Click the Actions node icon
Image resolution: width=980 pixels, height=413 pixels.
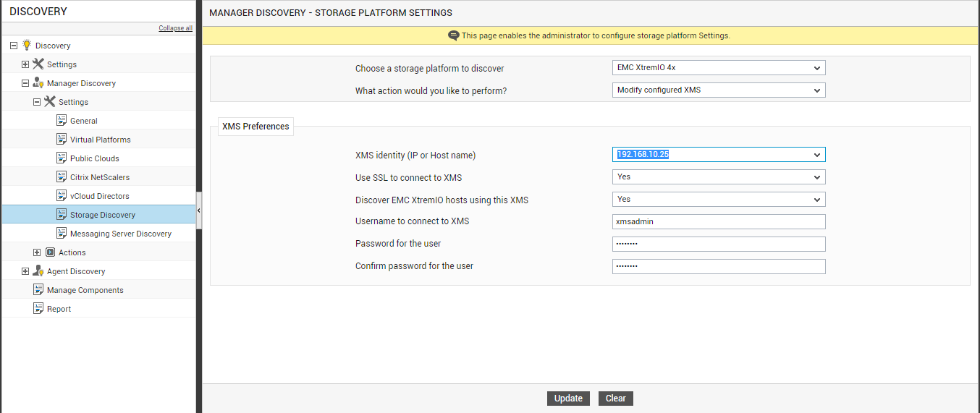click(50, 252)
